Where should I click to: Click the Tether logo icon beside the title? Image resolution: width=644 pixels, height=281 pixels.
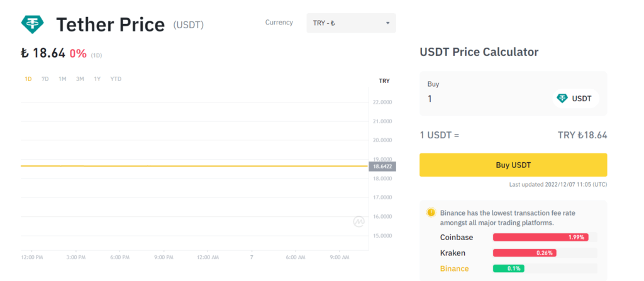33,25
